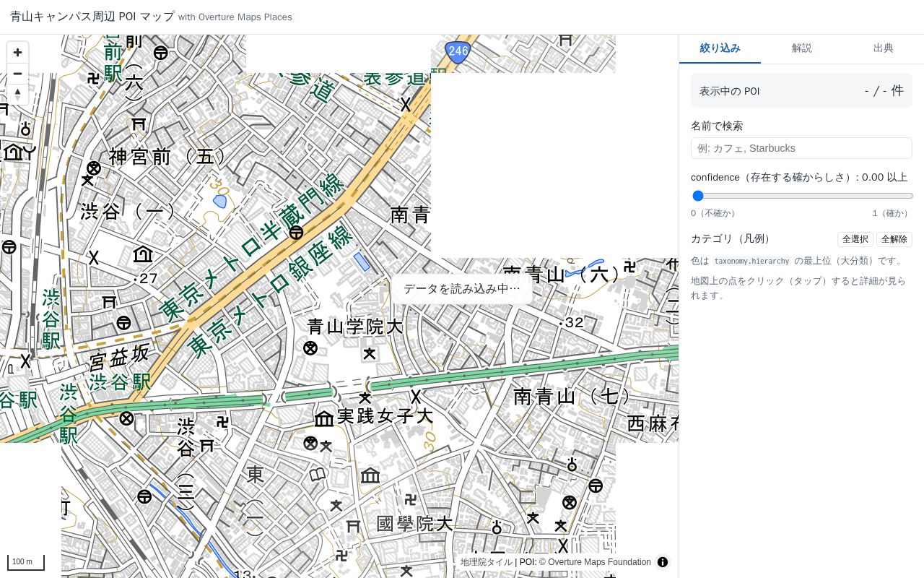
Task: Click the 青山学院大 label on map
Action: (355, 327)
